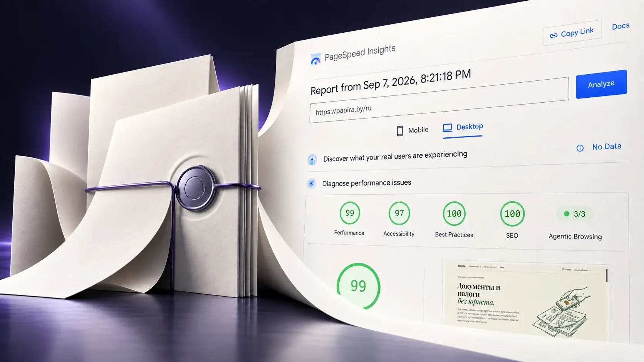Click the PageSpeed Insights logo icon
This screenshot has width=644, height=362.
pos(315,59)
